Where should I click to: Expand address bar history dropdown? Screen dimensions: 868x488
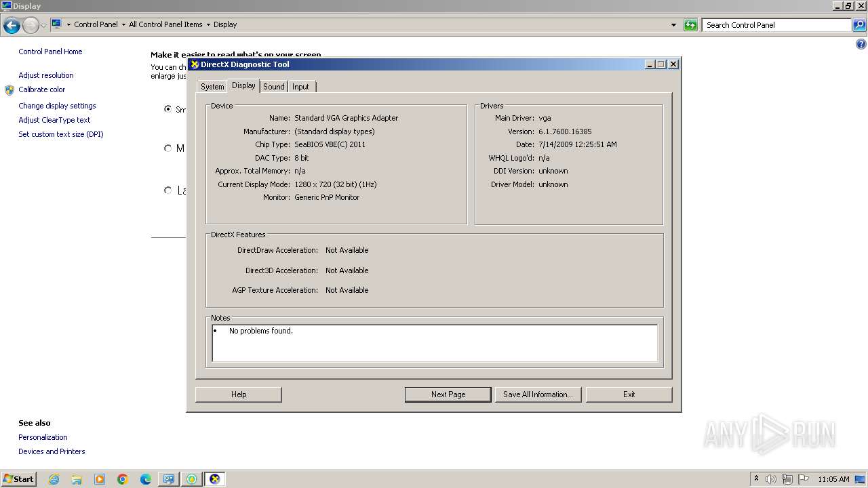coord(673,25)
